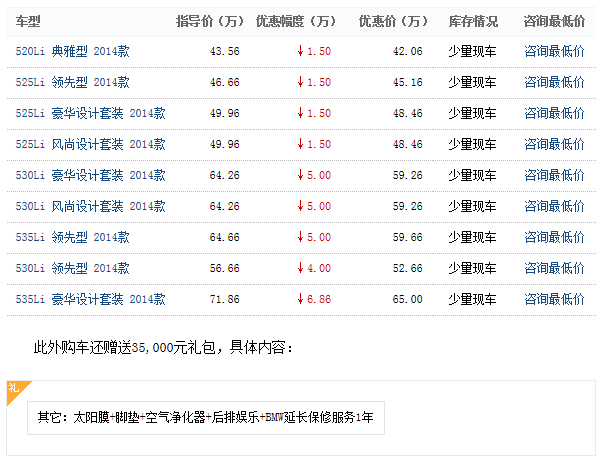This screenshot has width=602, height=462.
Task: Open the 530Li 豪华设计套装 2014款 link
Action: pos(90,176)
